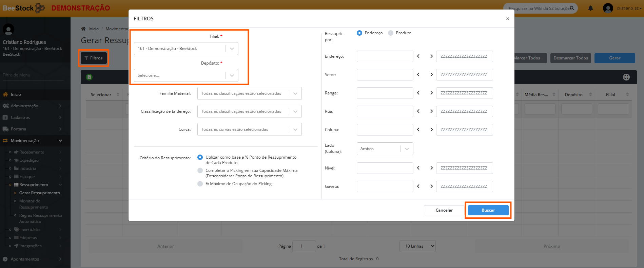The height and width of the screenshot is (268, 644).
Task: Click the left arrow beside Rua field
Action: coord(418,111)
